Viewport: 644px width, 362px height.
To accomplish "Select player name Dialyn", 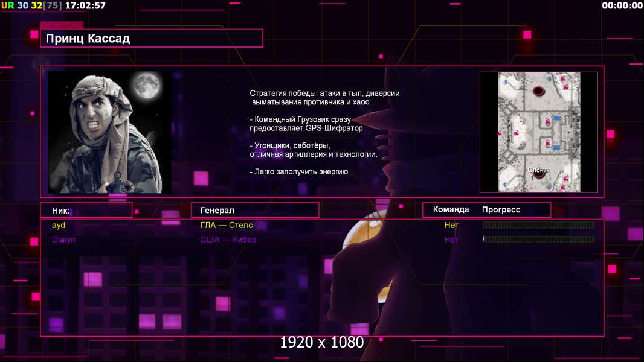I will click(63, 240).
